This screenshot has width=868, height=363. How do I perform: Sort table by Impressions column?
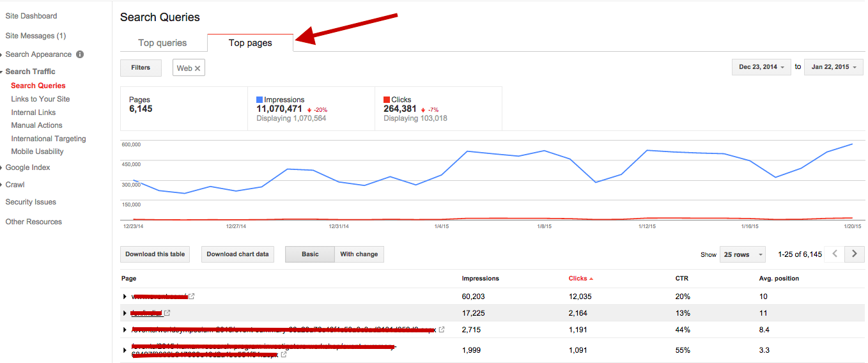click(x=481, y=279)
